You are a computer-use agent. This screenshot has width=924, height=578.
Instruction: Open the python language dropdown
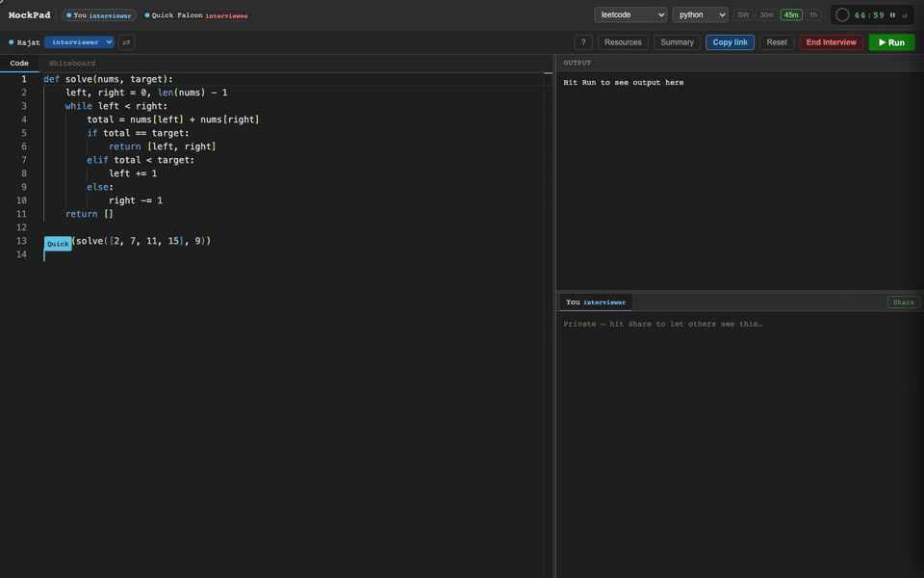700,14
